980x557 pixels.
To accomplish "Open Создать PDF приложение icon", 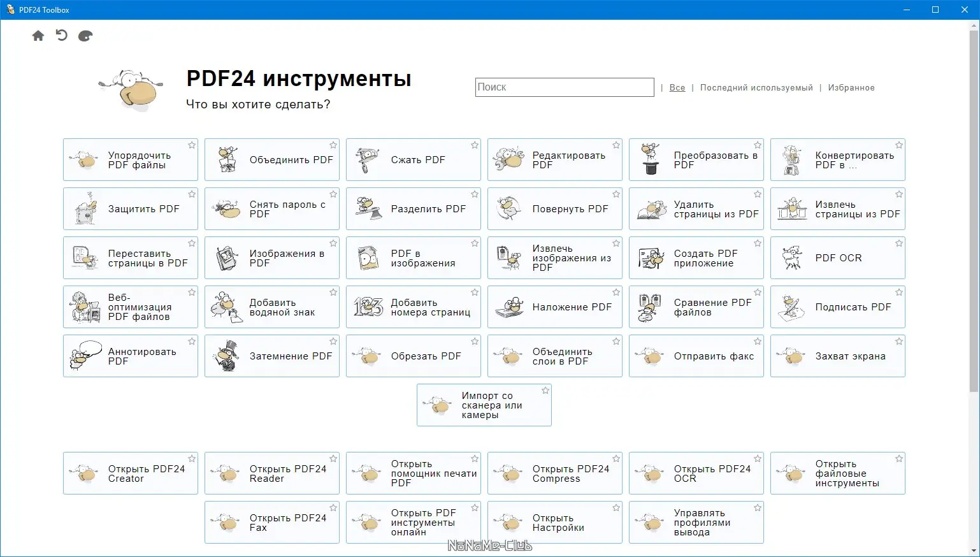I will [x=651, y=258].
